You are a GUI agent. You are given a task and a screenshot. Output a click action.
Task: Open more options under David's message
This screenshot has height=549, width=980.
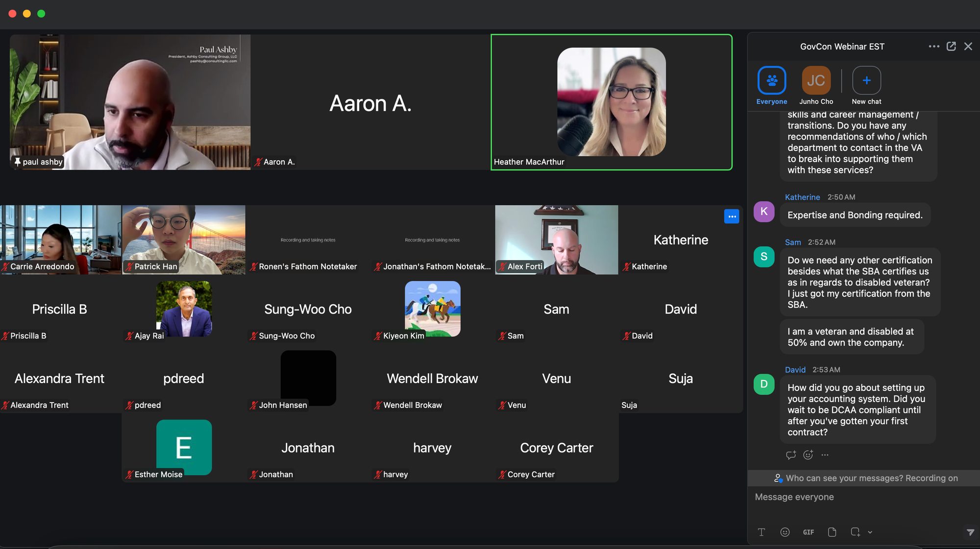tap(825, 455)
